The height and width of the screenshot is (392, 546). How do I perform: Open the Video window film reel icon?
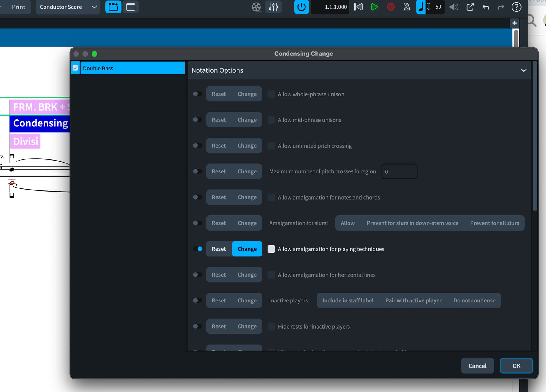256,7
